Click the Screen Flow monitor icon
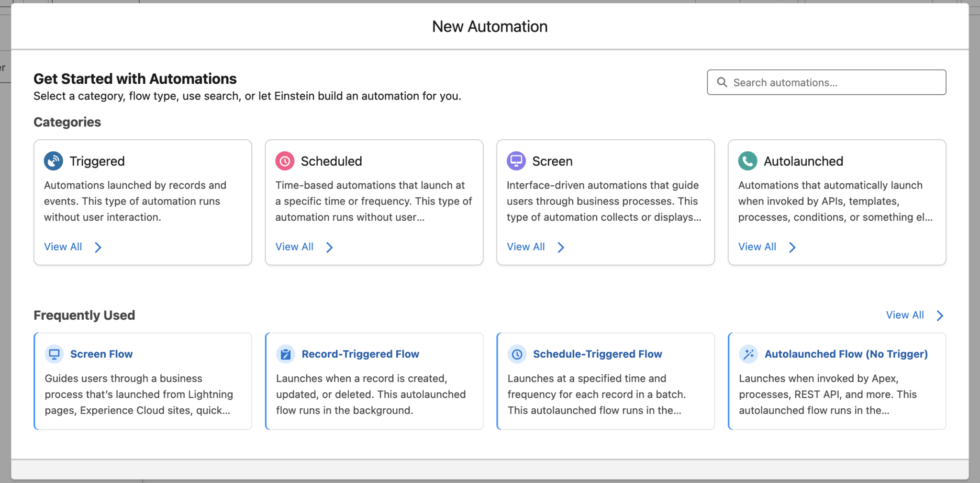This screenshot has height=483, width=980. 54,354
